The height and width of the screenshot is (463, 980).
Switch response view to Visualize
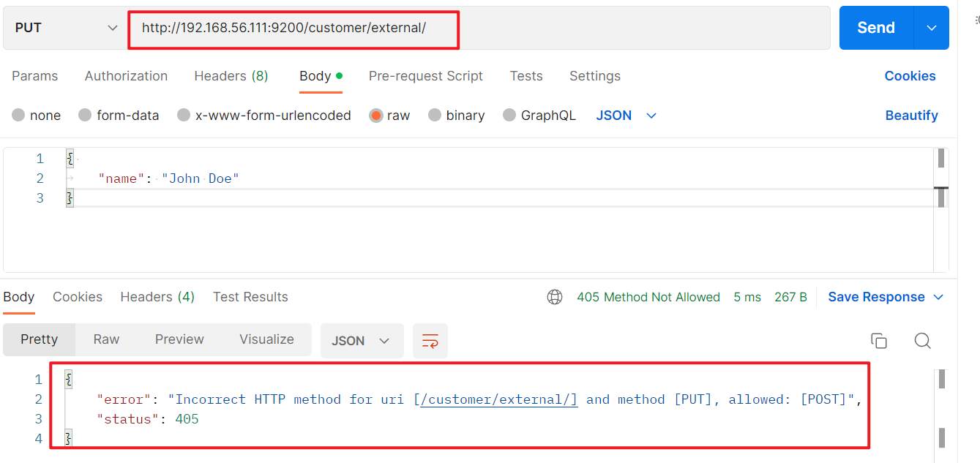[x=266, y=339]
